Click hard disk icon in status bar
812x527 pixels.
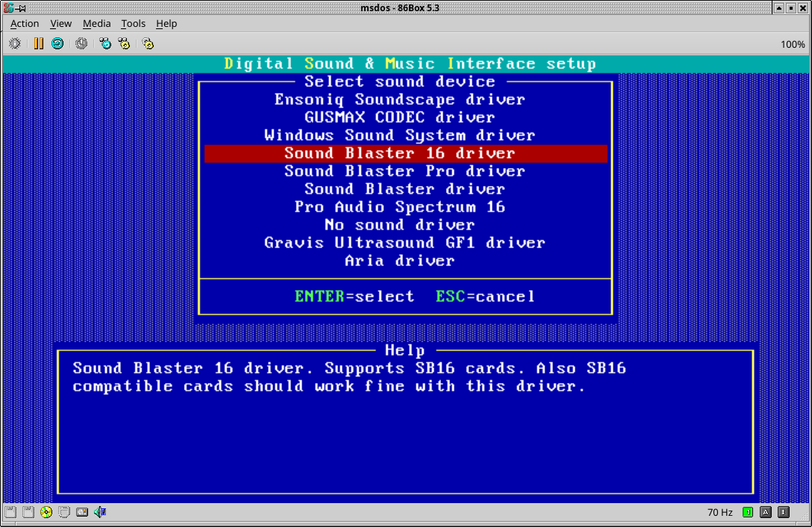point(82,512)
